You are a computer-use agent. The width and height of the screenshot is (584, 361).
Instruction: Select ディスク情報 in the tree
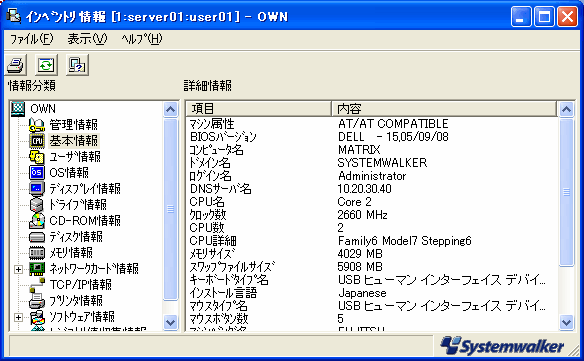click(x=76, y=237)
